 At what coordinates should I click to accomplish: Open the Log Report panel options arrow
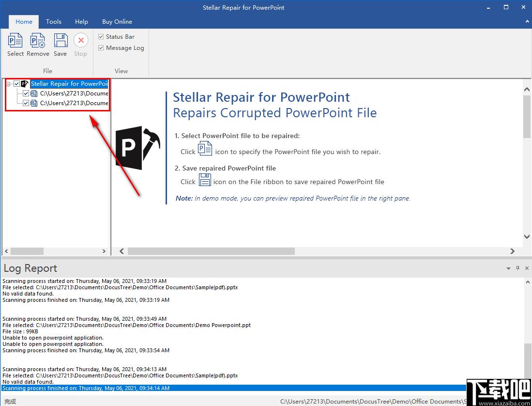click(508, 268)
